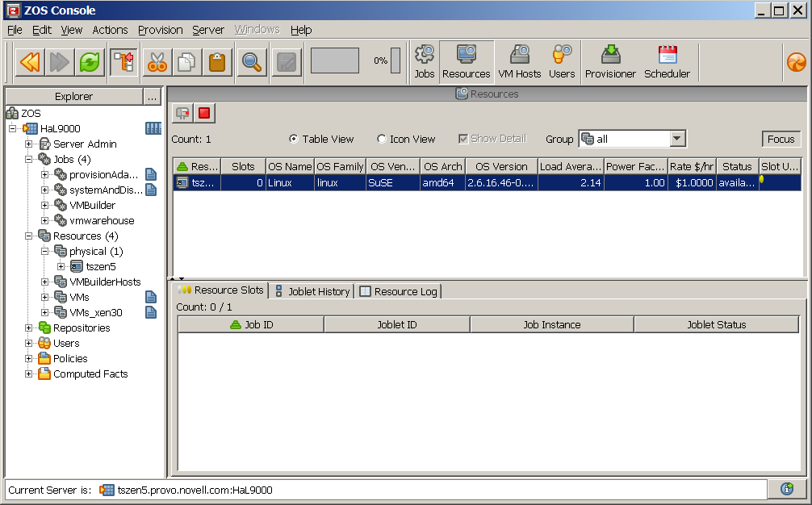Image resolution: width=812 pixels, height=505 pixels.
Task: Click the 0% vertical progress meter
Action: [x=396, y=61]
